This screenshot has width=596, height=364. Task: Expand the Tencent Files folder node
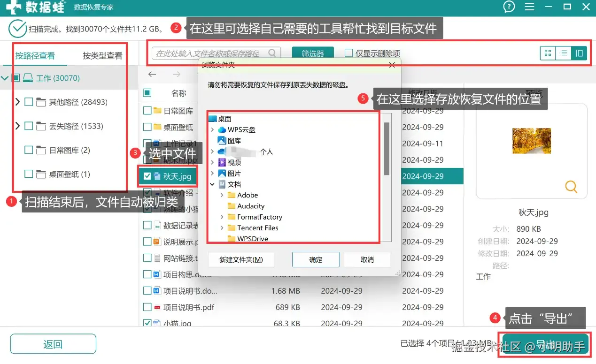click(222, 227)
